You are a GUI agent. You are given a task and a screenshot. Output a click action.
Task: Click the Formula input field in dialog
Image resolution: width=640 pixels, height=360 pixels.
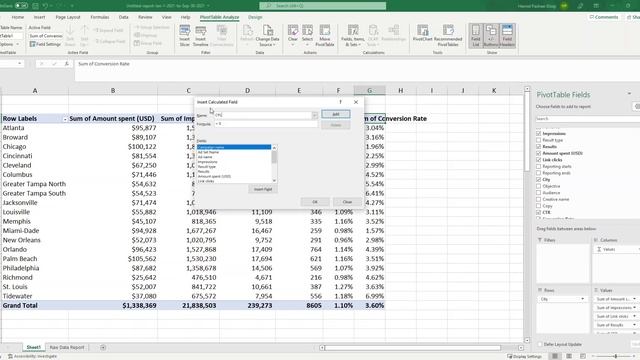tap(266, 124)
